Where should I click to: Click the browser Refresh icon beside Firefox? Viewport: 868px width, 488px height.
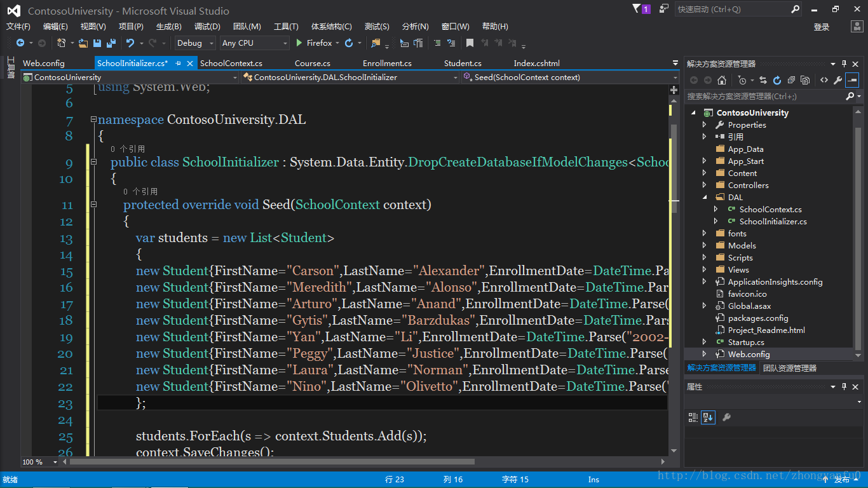tap(349, 43)
